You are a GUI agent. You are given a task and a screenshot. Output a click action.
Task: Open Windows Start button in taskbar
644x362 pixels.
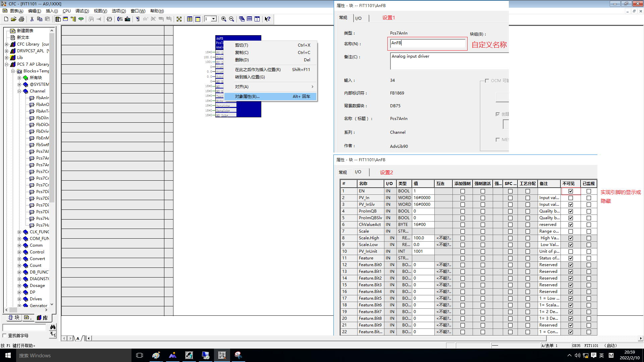[x=8, y=355]
